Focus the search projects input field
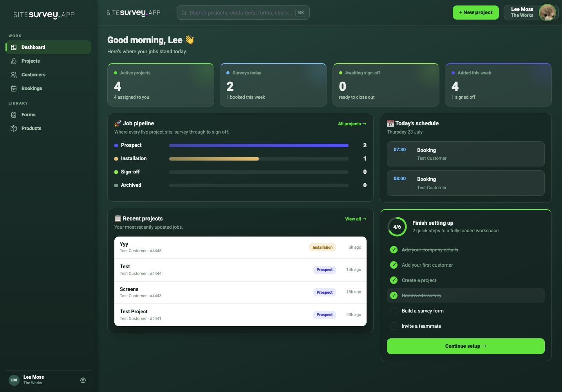Screen dimensions: 562x392 pos(243,13)
